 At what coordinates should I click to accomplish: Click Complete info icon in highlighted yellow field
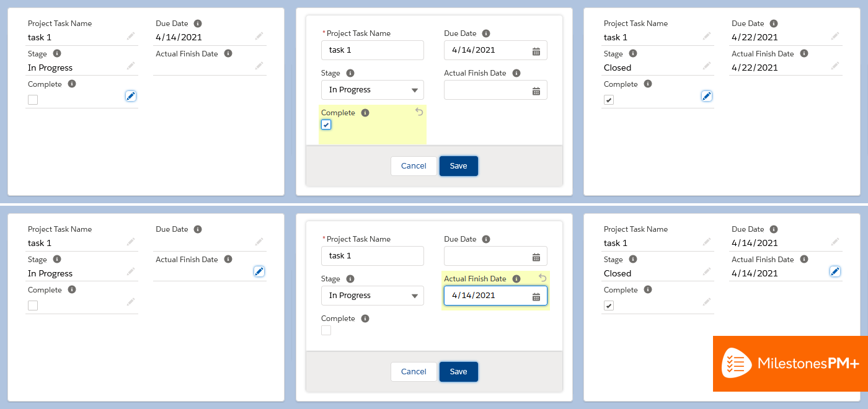coord(365,113)
